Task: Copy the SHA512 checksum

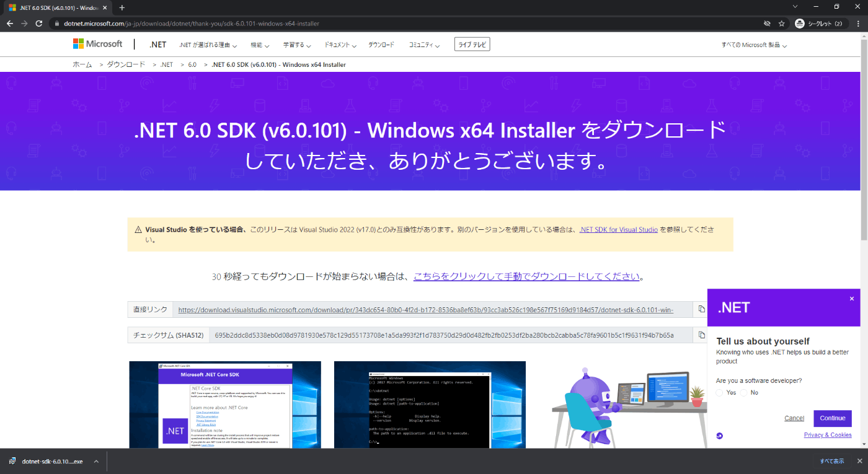Action: pyautogui.click(x=701, y=335)
